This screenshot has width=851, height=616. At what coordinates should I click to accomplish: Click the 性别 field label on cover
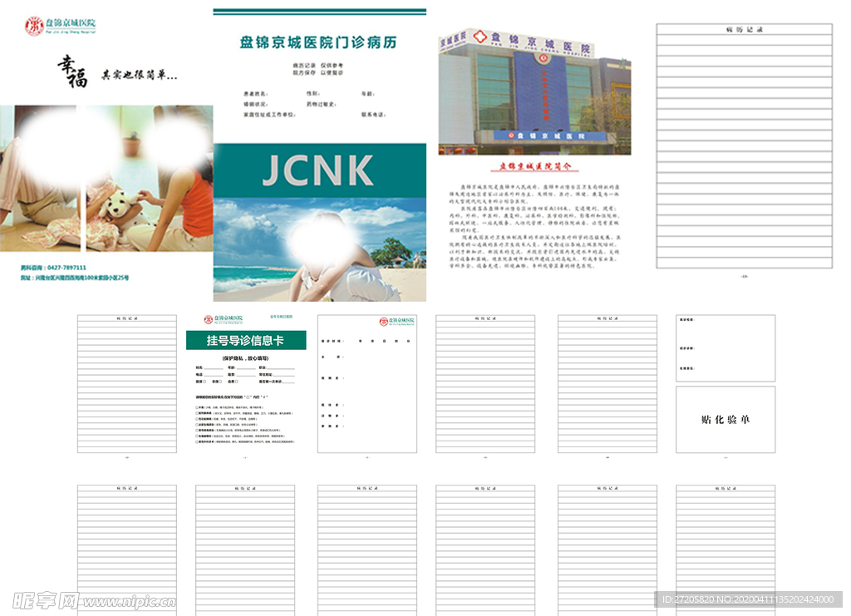pos(313,93)
